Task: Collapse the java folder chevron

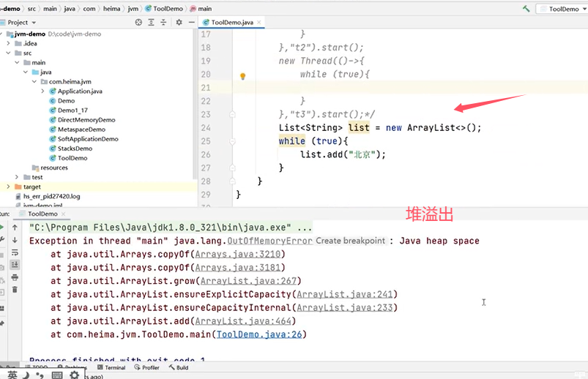Action: point(26,72)
